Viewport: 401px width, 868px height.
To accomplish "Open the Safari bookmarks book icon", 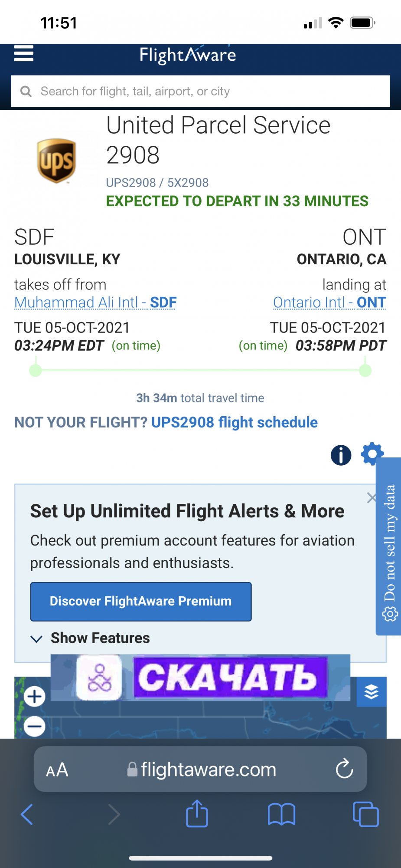I will pyautogui.click(x=281, y=814).
